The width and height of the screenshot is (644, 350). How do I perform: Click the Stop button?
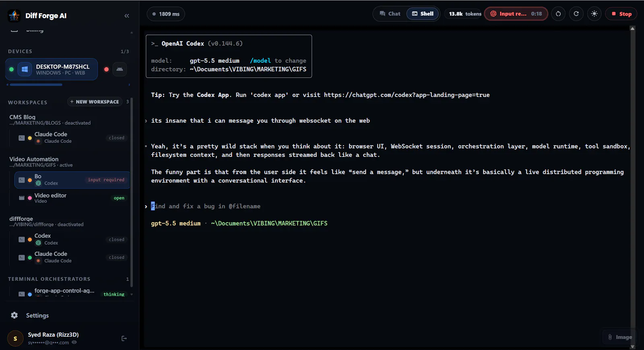pos(621,14)
